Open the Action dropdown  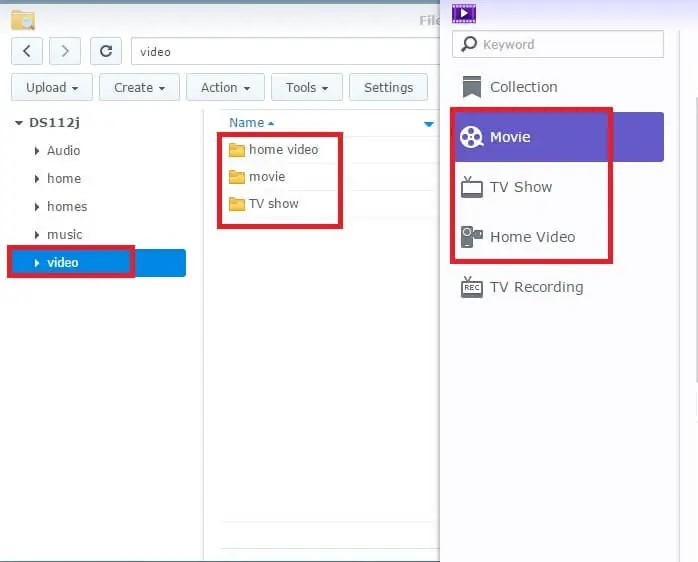(225, 87)
